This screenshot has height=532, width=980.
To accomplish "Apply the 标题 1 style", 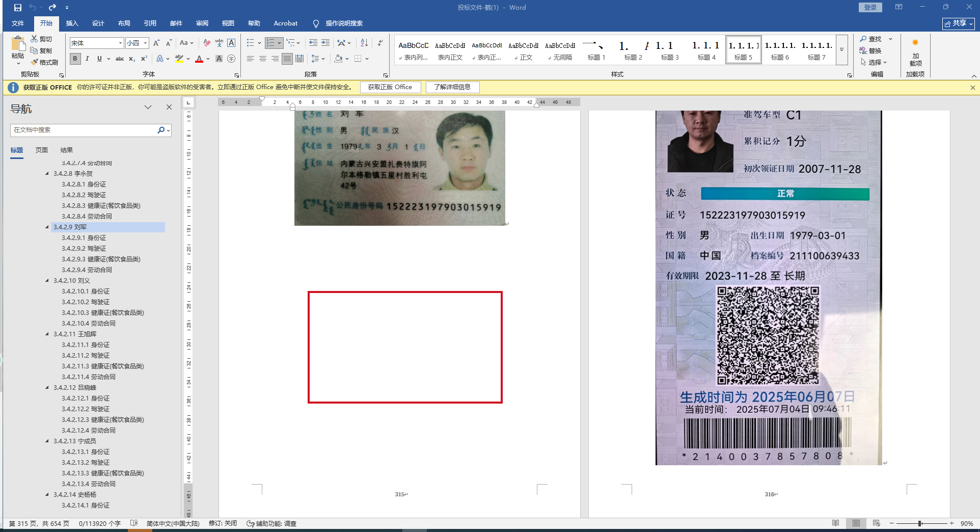I will (x=596, y=50).
